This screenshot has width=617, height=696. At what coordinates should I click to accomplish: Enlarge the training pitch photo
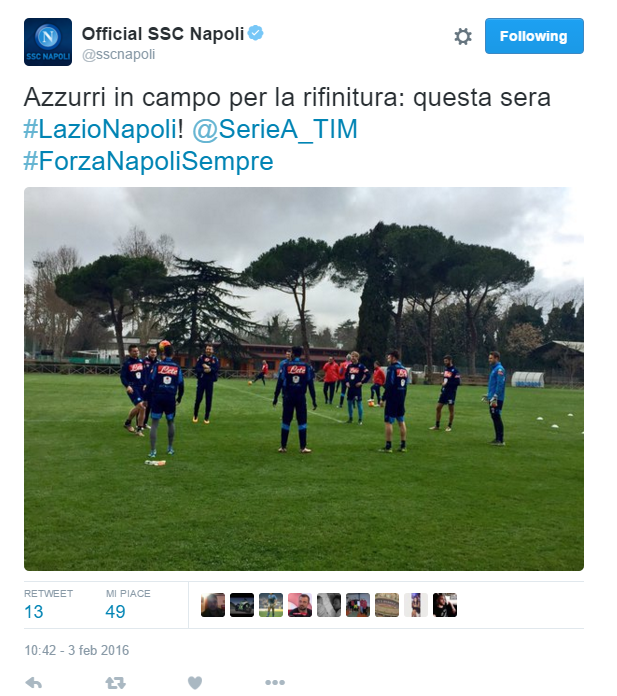coord(304,379)
